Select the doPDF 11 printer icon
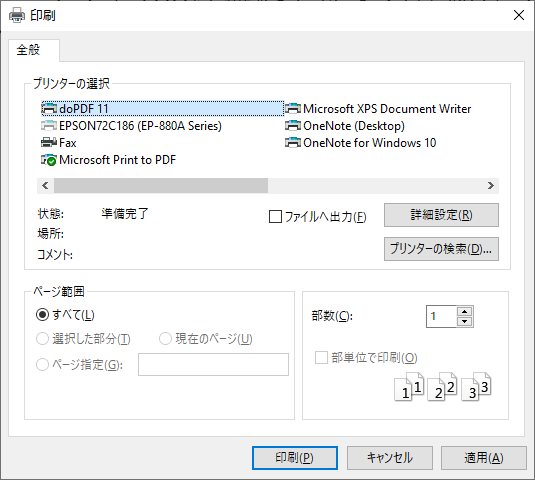535x480 pixels. point(49,108)
